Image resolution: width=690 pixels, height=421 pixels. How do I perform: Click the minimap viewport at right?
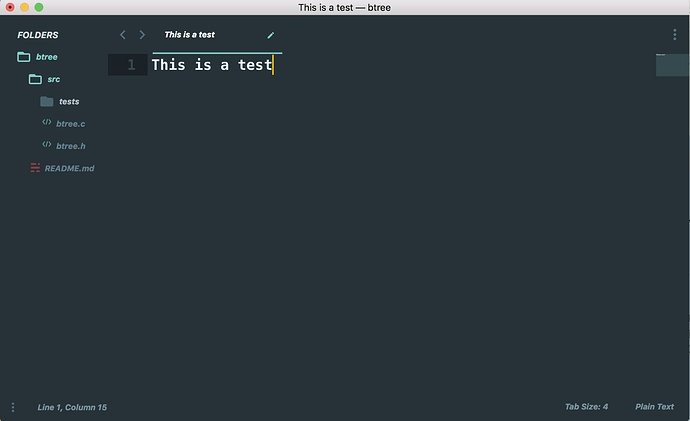(672, 65)
